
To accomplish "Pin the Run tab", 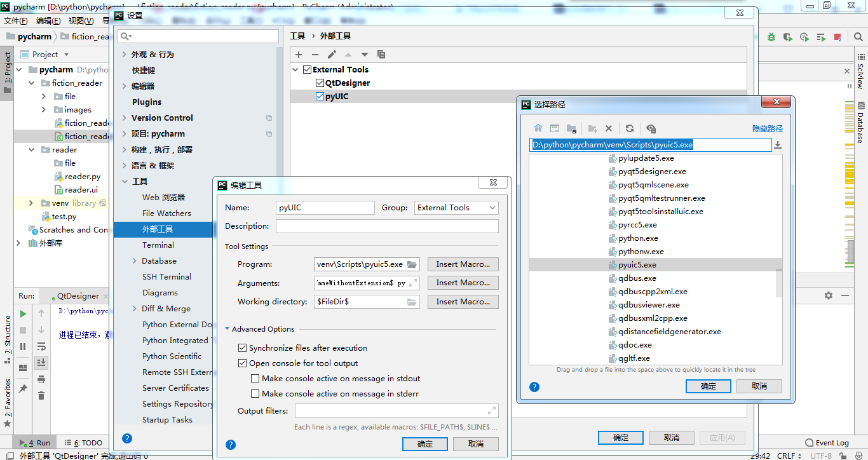I will (23, 388).
